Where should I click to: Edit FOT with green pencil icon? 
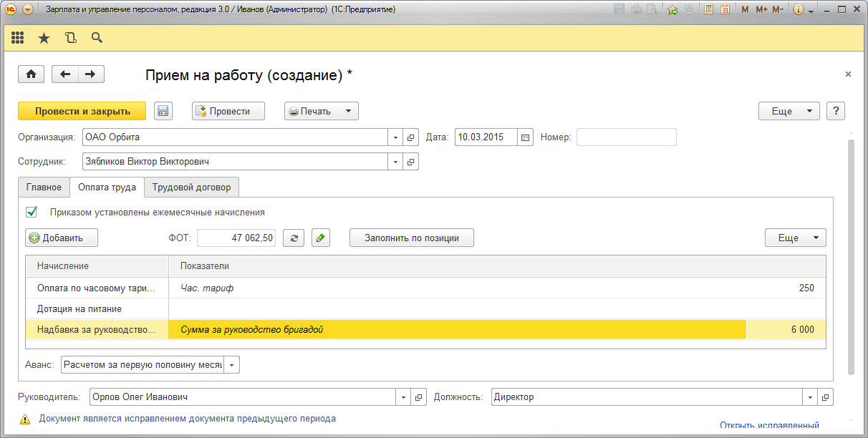[321, 238]
